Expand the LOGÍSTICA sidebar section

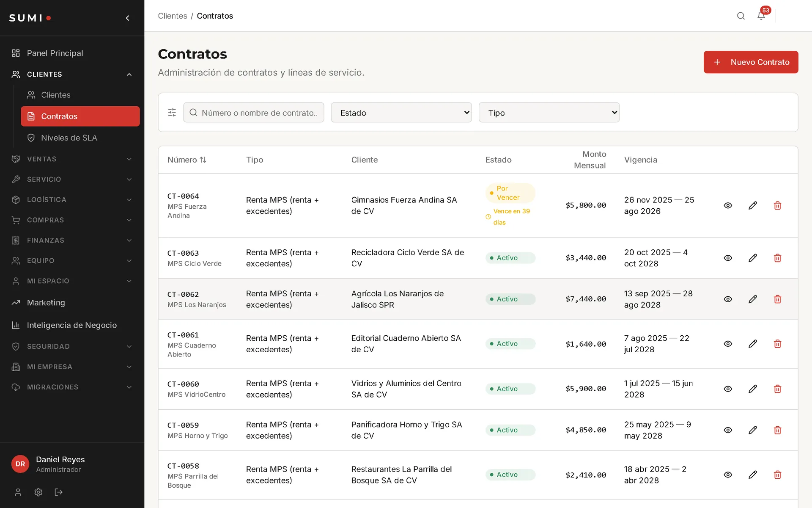point(72,200)
